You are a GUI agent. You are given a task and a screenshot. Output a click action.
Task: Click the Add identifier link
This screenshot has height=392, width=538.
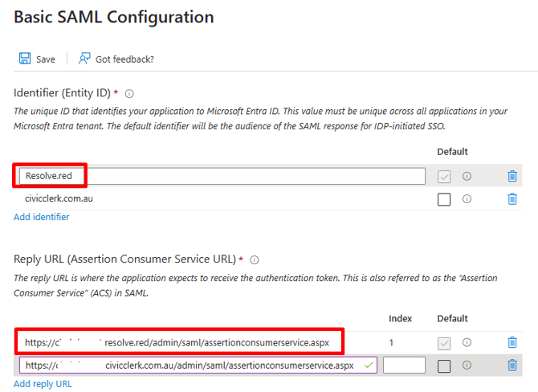point(42,217)
